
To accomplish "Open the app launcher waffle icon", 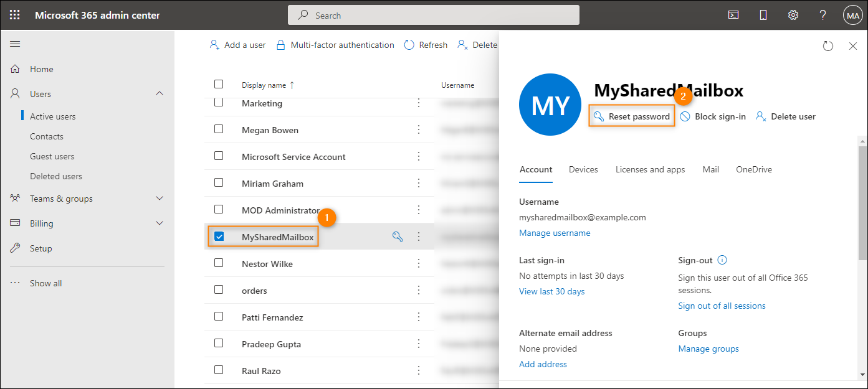I will coord(15,15).
